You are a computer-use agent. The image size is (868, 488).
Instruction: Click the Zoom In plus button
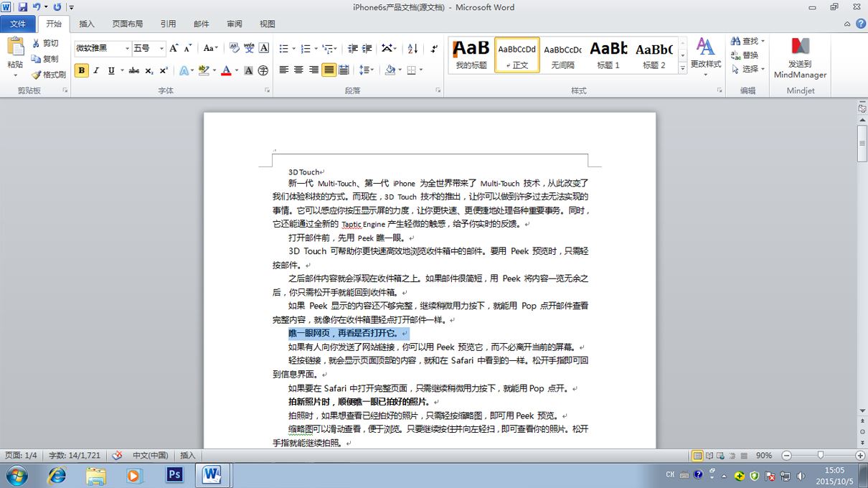point(860,455)
